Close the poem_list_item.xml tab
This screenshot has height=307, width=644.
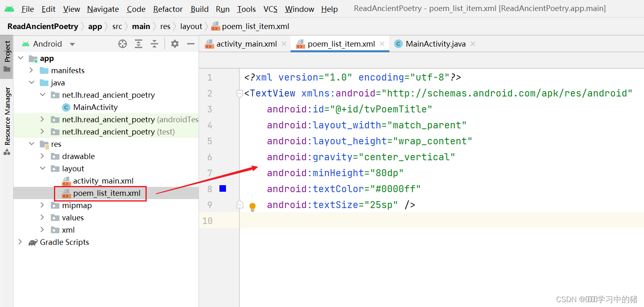pos(382,44)
